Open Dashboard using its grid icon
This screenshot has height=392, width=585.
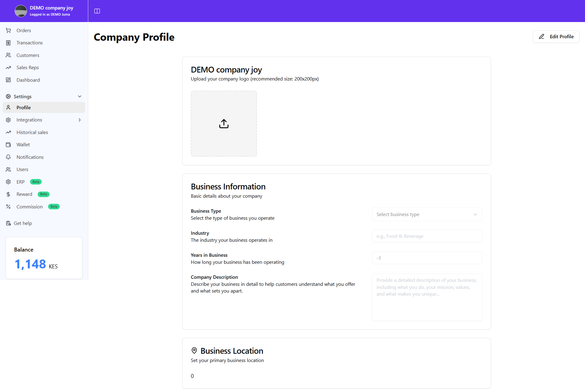click(x=8, y=80)
